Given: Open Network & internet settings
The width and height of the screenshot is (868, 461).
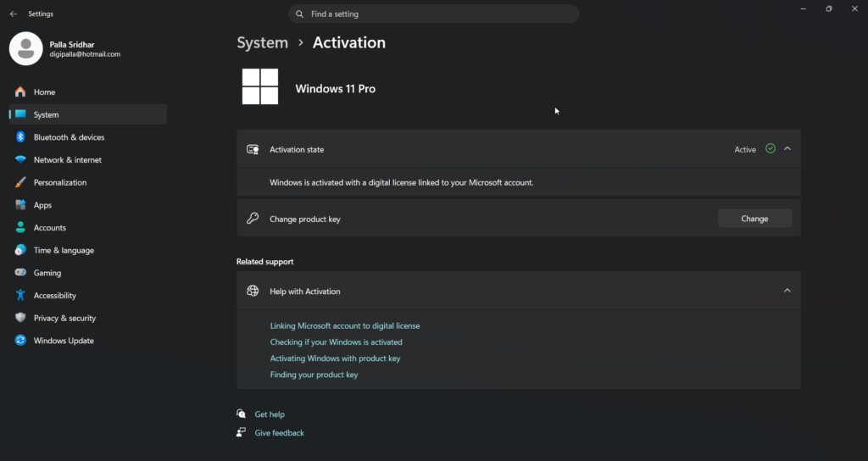Looking at the screenshot, I should point(88,159).
